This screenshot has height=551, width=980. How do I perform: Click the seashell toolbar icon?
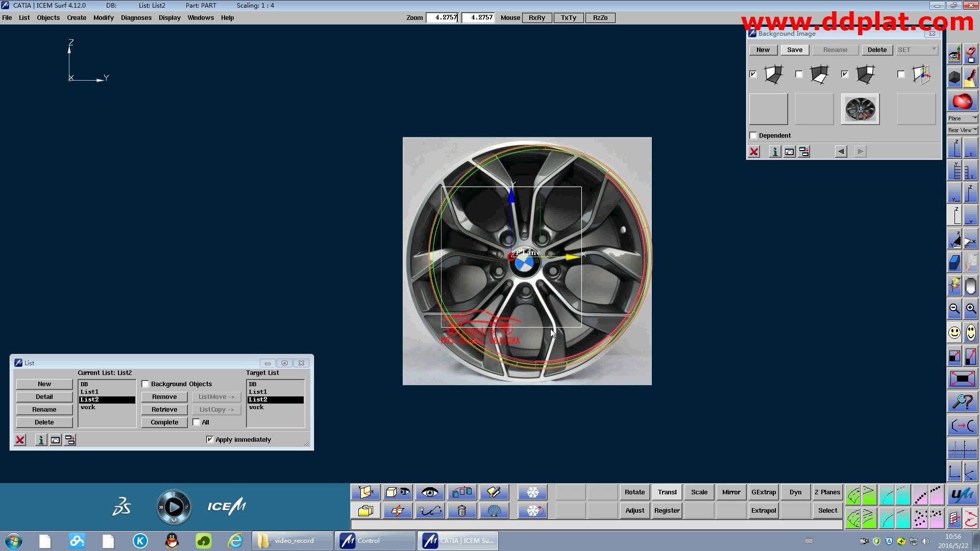(x=494, y=511)
